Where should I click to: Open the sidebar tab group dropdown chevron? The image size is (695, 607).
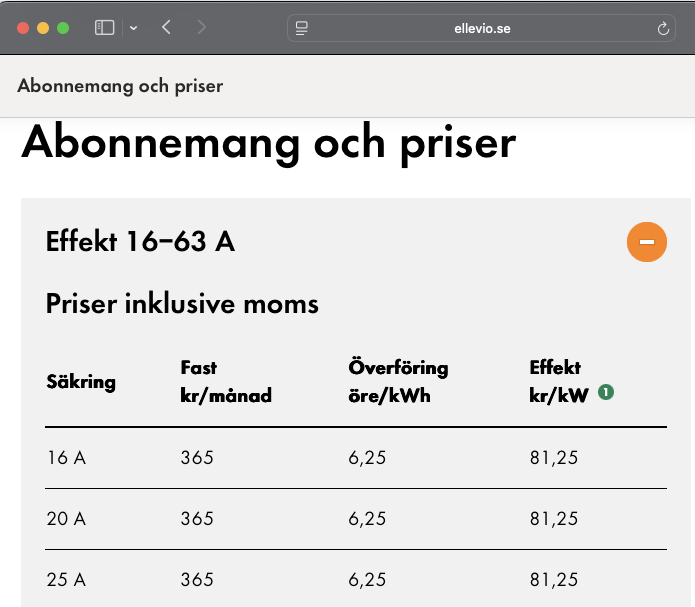click(134, 28)
